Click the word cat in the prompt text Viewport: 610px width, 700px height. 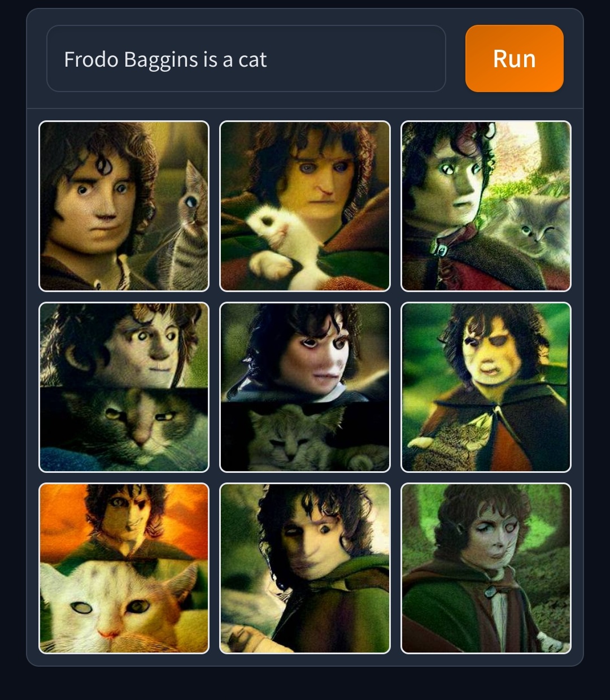point(252,59)
